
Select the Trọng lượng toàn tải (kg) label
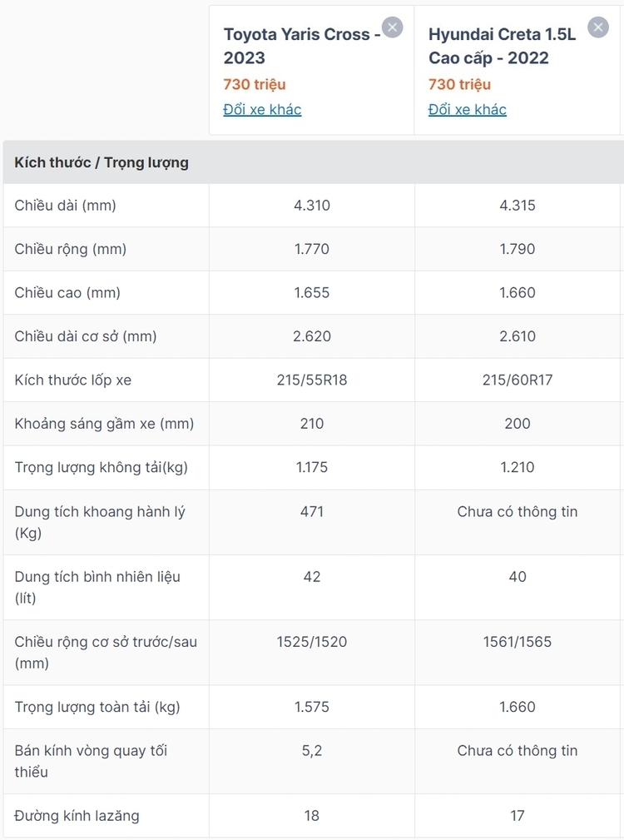(97, 707)
